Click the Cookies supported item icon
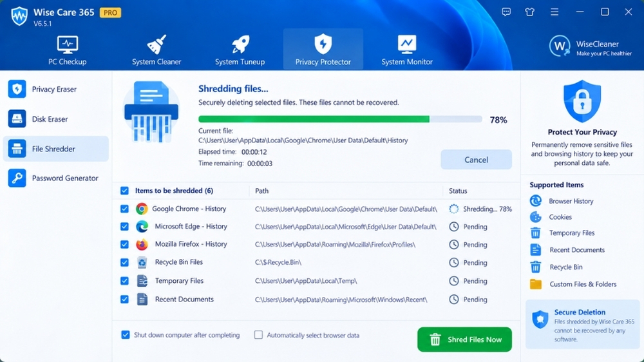Screen dimensions: 644x362 click(536, 217)
